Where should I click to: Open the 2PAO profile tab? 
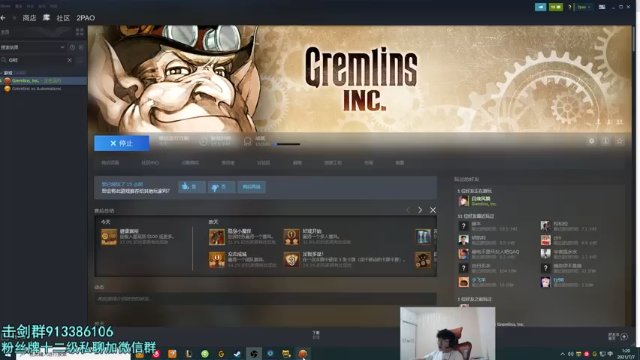click(86, 18)
